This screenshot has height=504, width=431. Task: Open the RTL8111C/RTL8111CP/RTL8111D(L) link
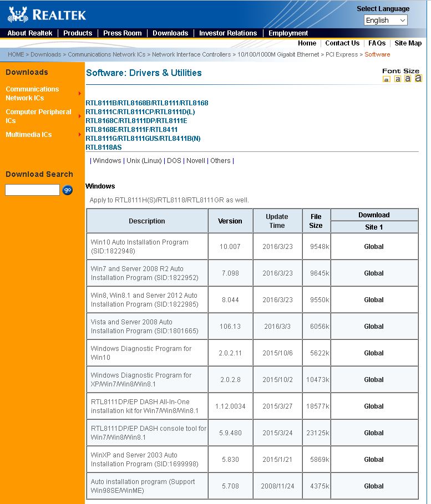tap(140, 112)
